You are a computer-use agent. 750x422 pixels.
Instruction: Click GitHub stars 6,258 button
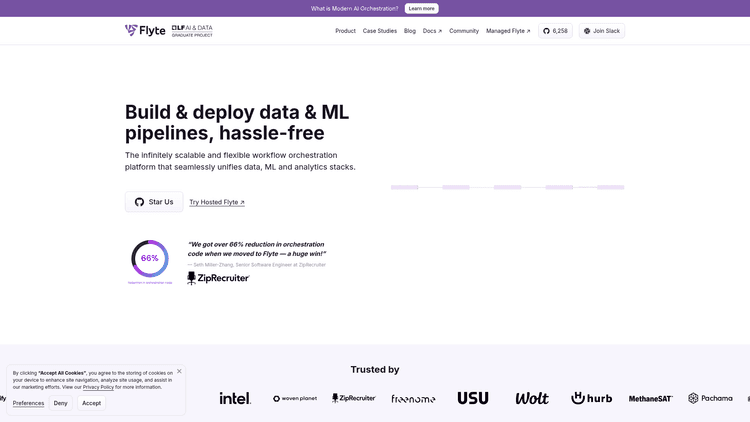pos(555,31)
